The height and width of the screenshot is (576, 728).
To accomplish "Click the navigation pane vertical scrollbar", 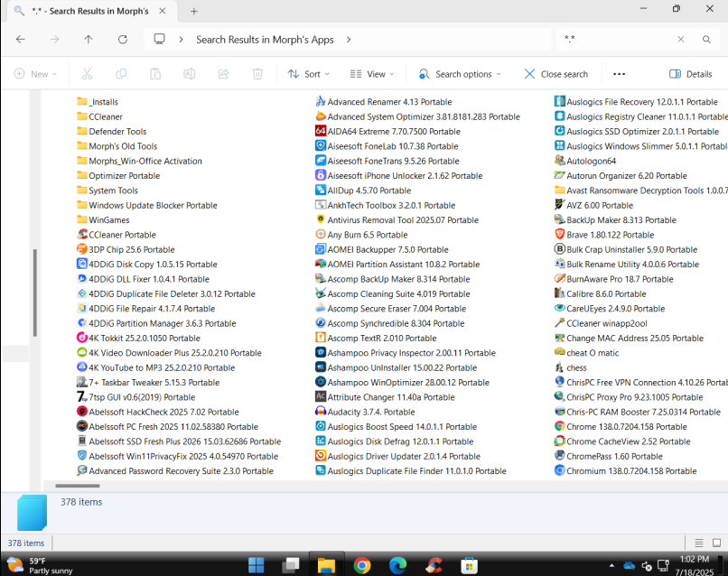I will coord(35,293).
